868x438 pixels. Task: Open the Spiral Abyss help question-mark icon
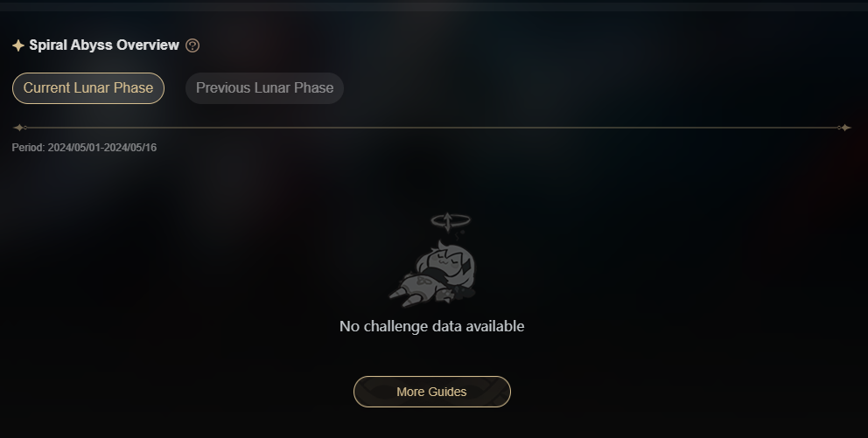(192, 45)
